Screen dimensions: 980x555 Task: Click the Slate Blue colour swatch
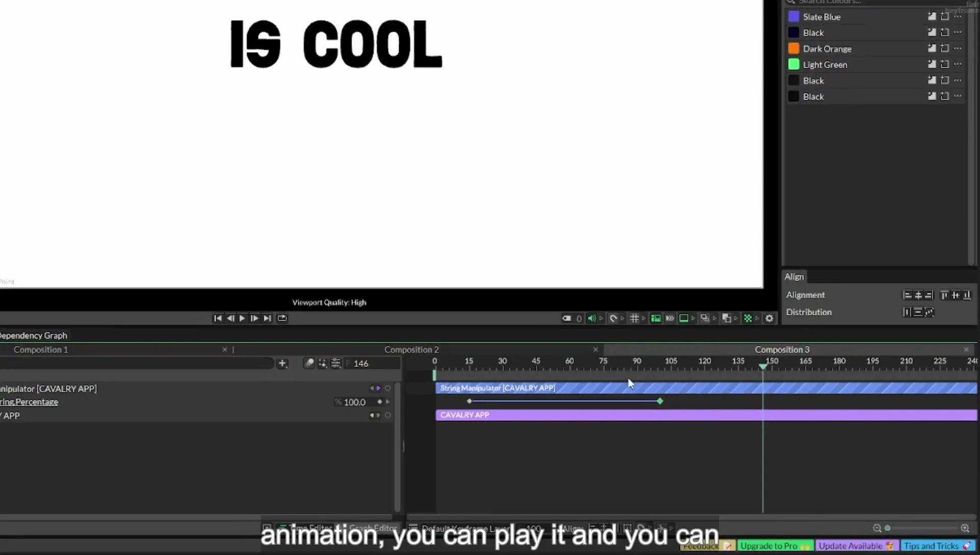794,17
